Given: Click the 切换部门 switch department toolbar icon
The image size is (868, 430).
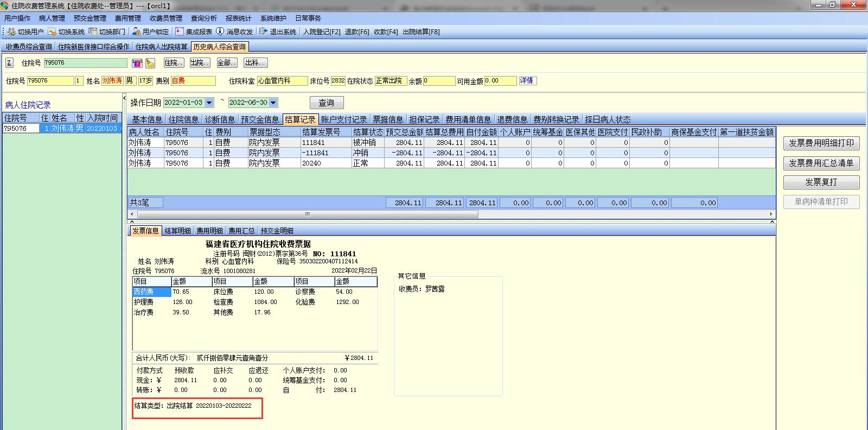Looking at the screenshot, I should 93,31.
